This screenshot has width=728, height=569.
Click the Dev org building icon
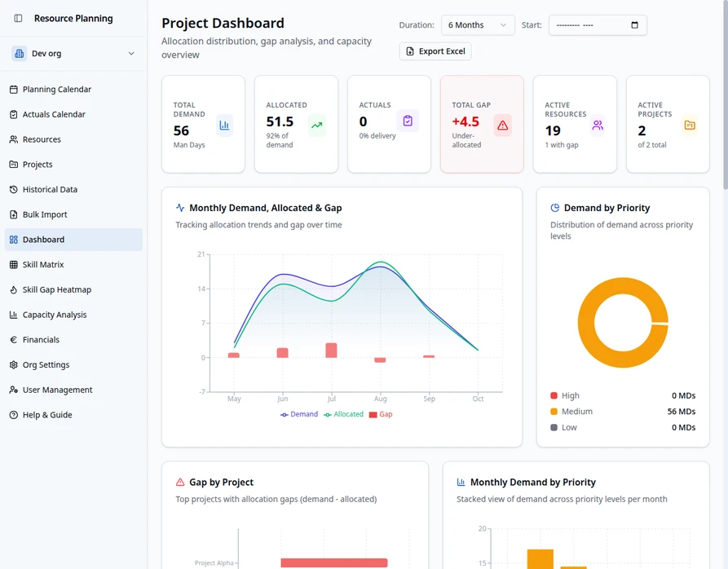coord(19,53)
